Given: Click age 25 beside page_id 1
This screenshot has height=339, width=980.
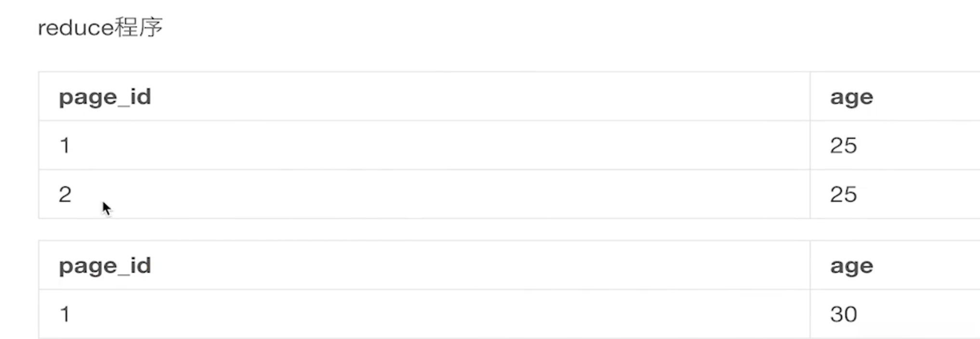Looking at the screenshot, I should click(x=843, y=145).
